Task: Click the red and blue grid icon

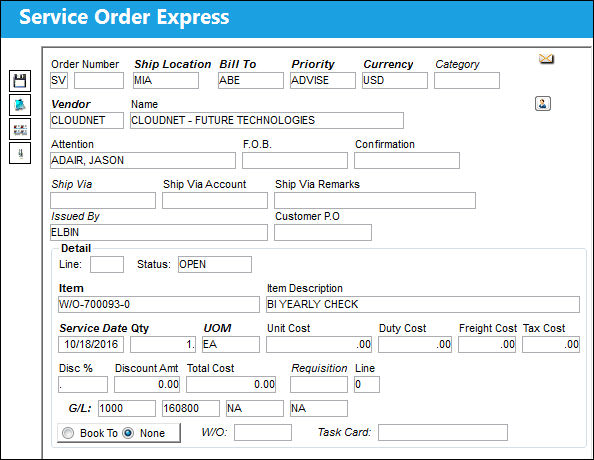Action: point(20,129)
